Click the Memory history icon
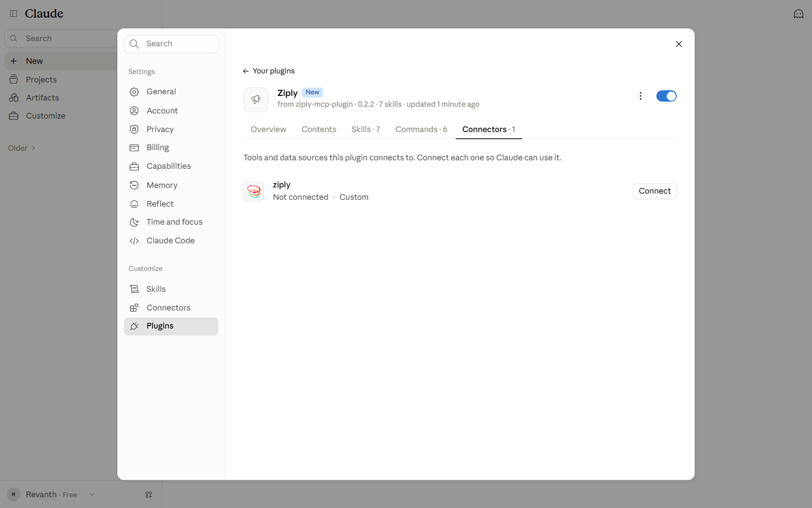The width and height of the screenshot is (812, 508). tap(134, 185)
